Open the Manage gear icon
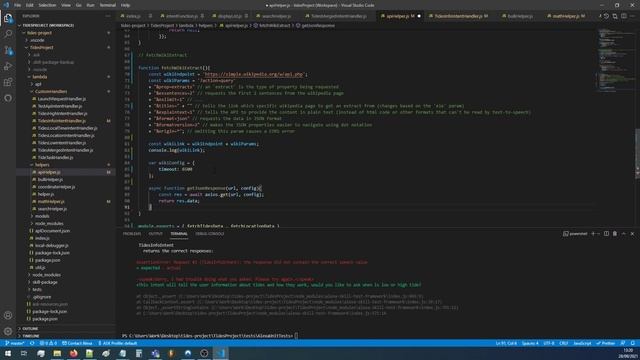This screenshot has width=640, height=360. (8, 331)
